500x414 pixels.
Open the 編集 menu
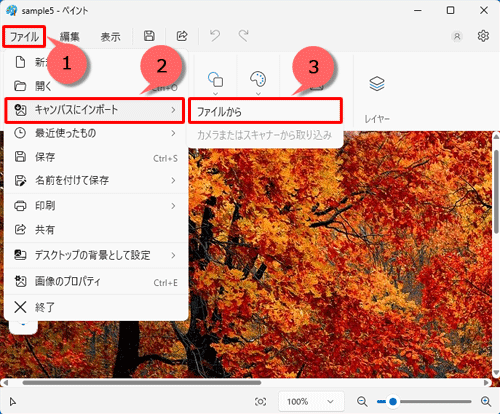(69, 37)
